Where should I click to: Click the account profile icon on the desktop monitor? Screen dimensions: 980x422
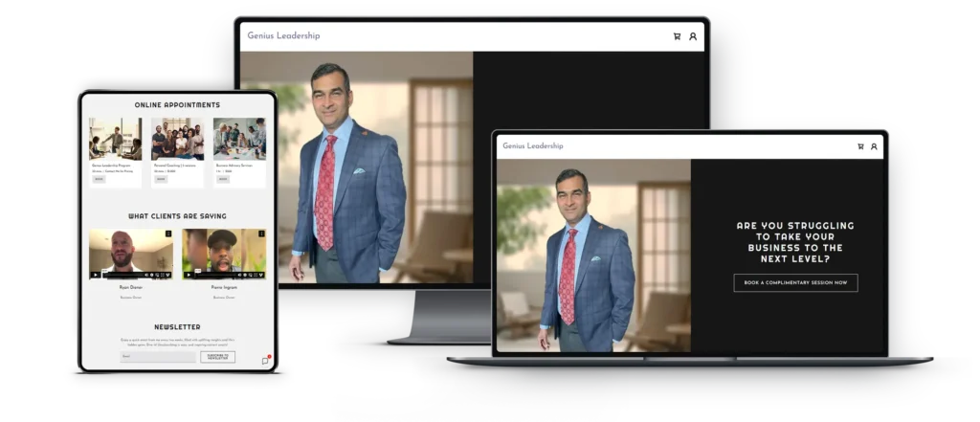point(693,36)
